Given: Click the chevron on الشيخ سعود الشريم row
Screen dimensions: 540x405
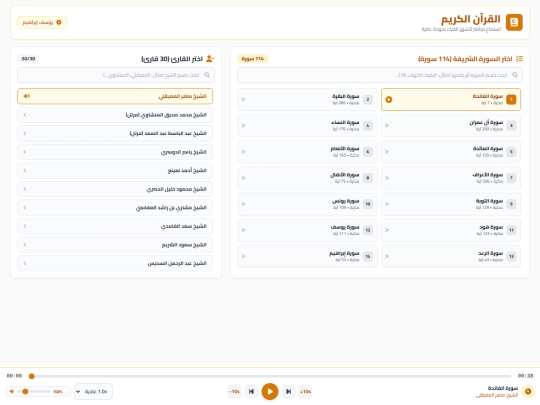Looking at the screenshot, I should [25, 245].
